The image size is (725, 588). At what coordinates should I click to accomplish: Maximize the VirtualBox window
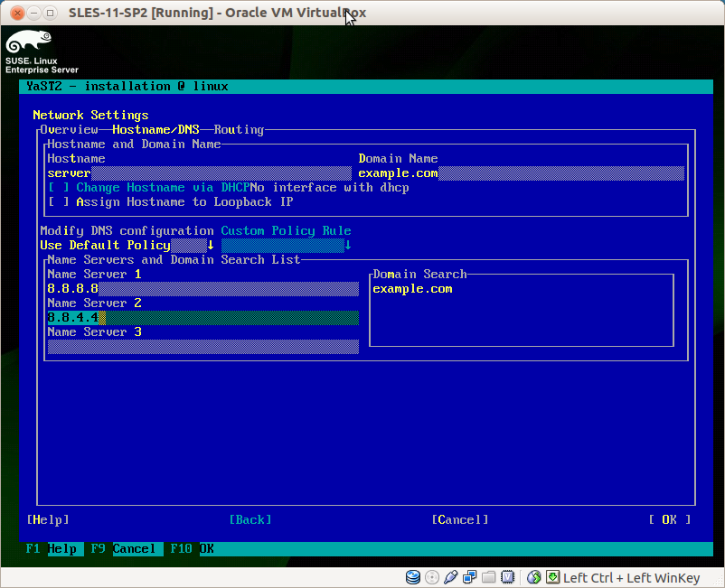50,13
